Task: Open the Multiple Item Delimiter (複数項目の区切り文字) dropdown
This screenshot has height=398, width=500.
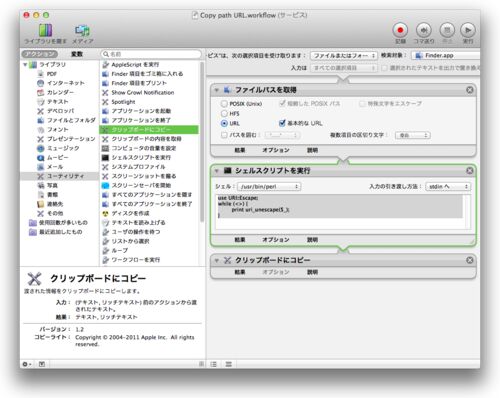Action: (x=413, y=135)
